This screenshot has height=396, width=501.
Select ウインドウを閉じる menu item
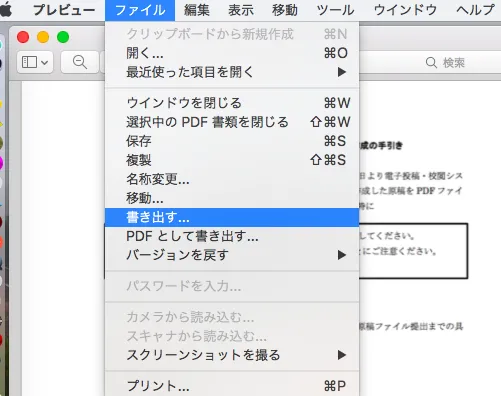(232, 103)
